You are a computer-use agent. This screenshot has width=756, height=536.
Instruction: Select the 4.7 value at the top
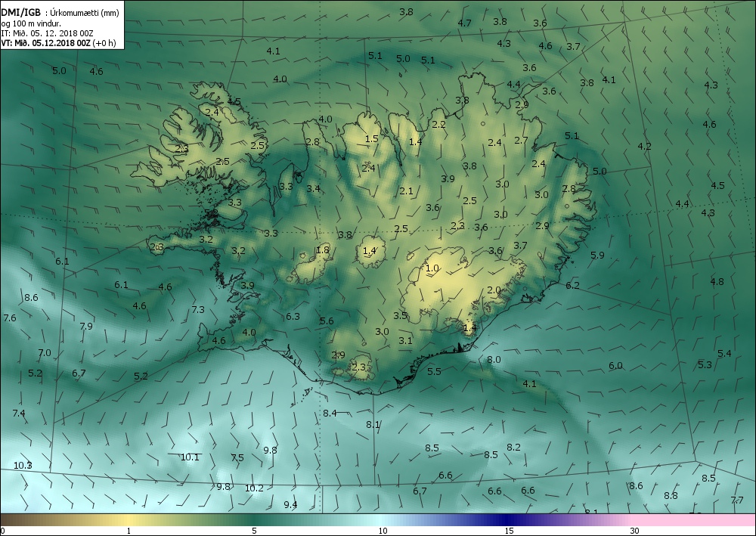[464, 23]
